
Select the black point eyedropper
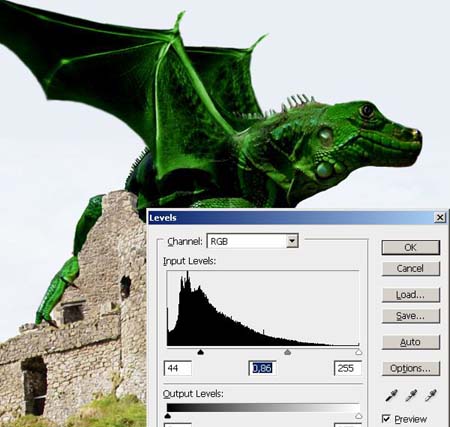(x=391, y=395)
